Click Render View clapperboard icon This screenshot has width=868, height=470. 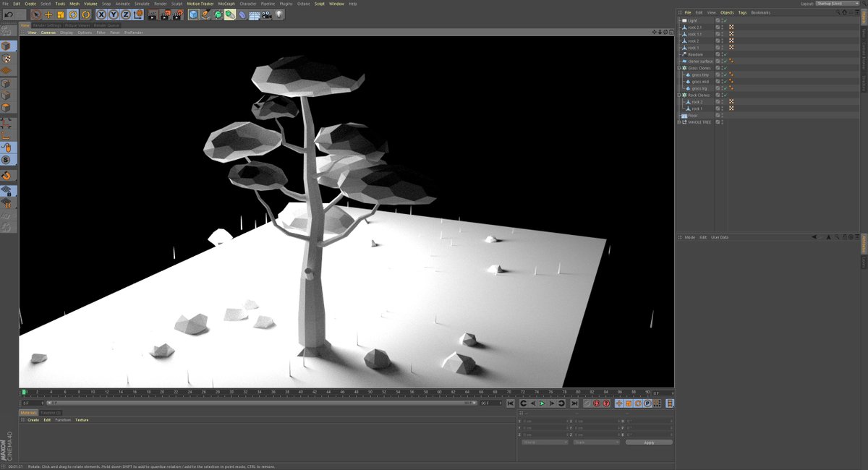pyautogui.click(x=153, y=14)
